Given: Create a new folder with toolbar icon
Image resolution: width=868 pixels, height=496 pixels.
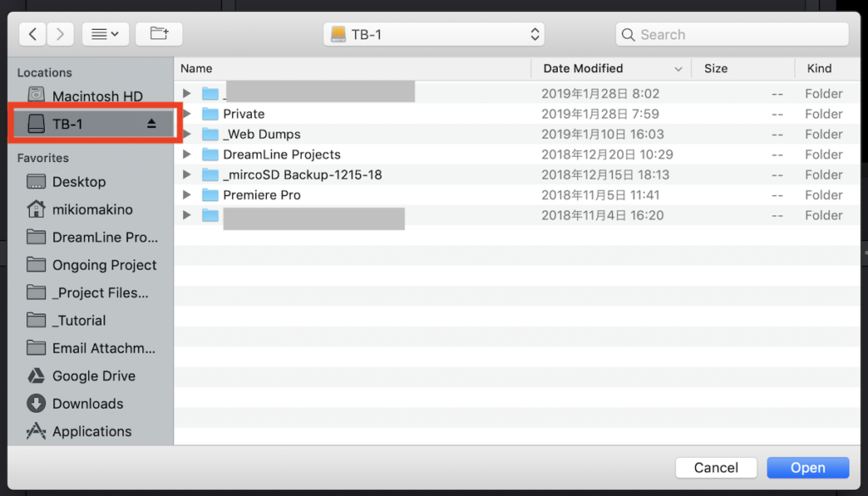Looking at the screenshot, I should pyautogui.click(x=159, y=34).
